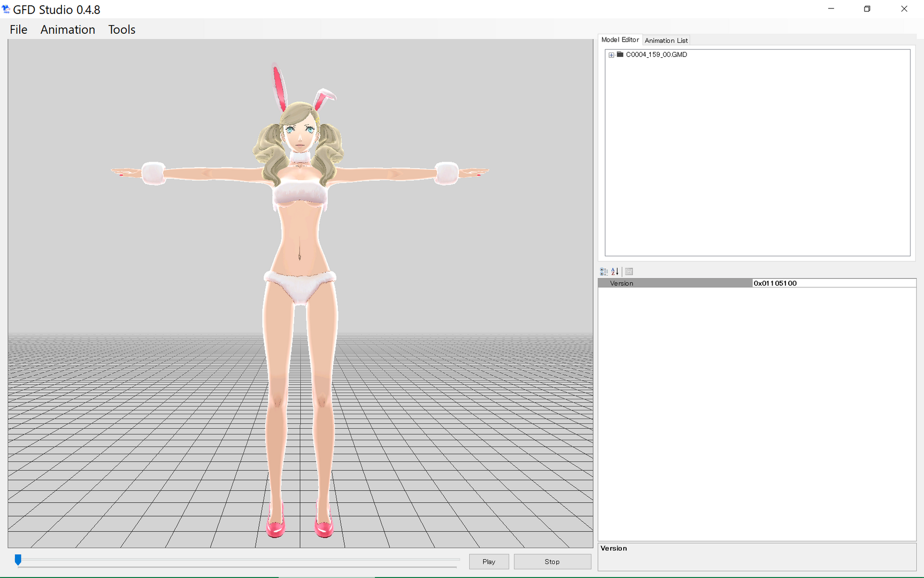Switch to the Model Editor tab
Viewport: 924px width, 578px height.
620,40
